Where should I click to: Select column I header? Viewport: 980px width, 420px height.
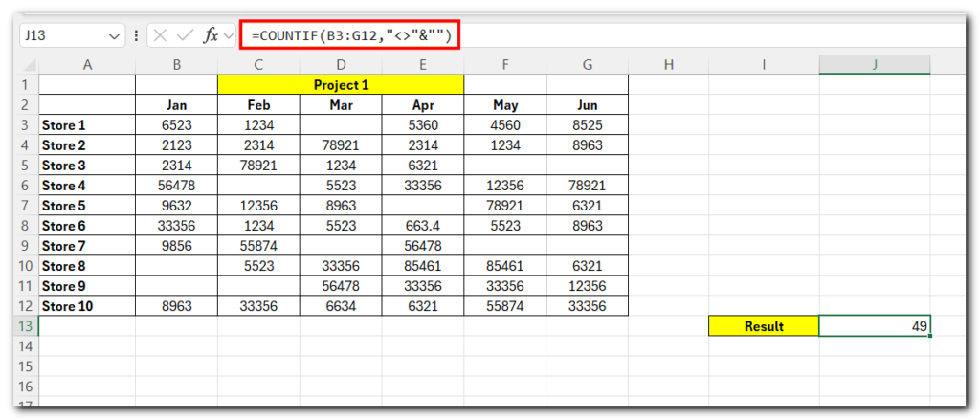click(765, 64)
